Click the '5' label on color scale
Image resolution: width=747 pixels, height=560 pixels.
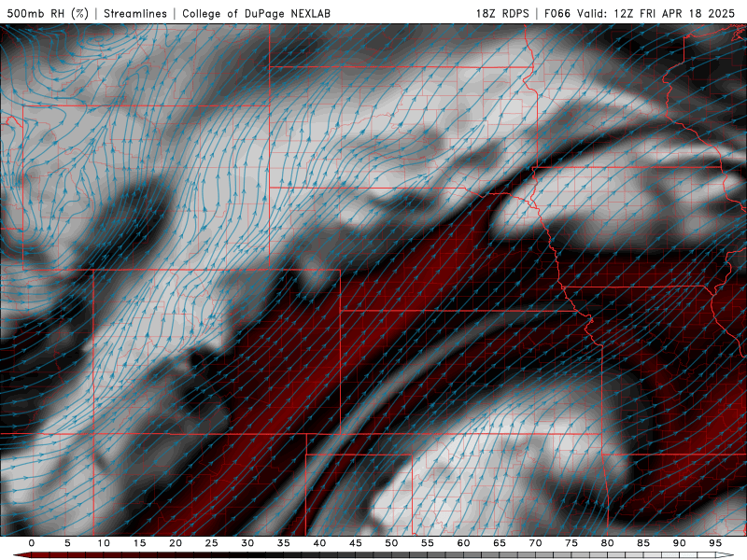pyautogui.click(x=67, y=543)
